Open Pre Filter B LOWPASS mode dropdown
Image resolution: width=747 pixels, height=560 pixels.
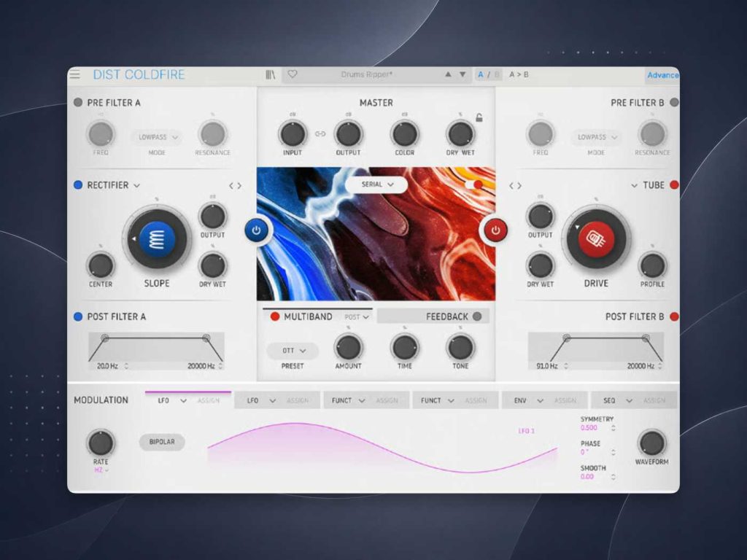596,137
